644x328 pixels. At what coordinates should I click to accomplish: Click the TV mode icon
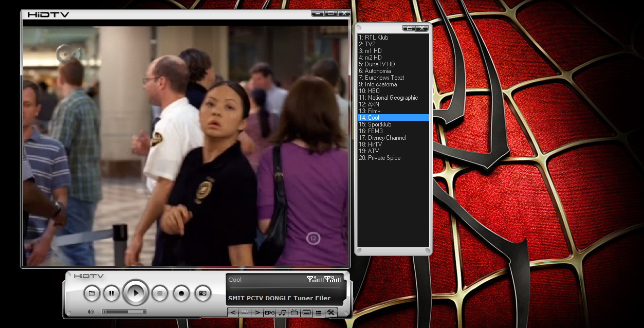[x=294, y=313]
